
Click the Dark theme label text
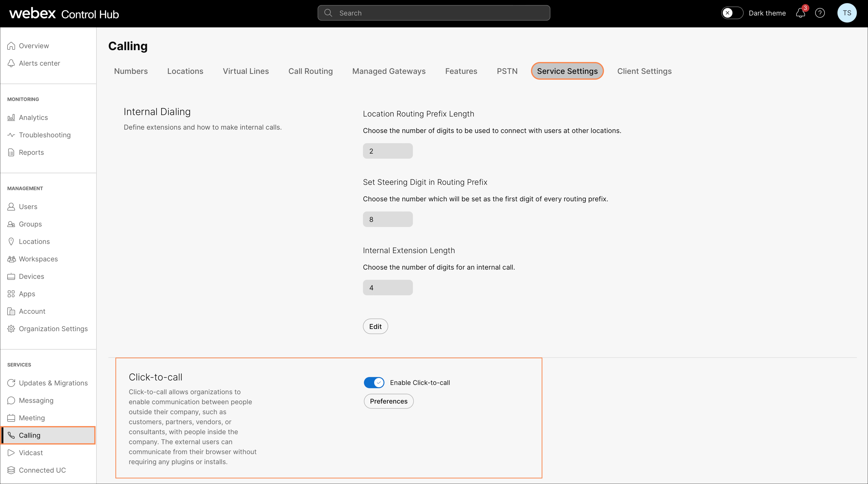(x=767, y=13)
